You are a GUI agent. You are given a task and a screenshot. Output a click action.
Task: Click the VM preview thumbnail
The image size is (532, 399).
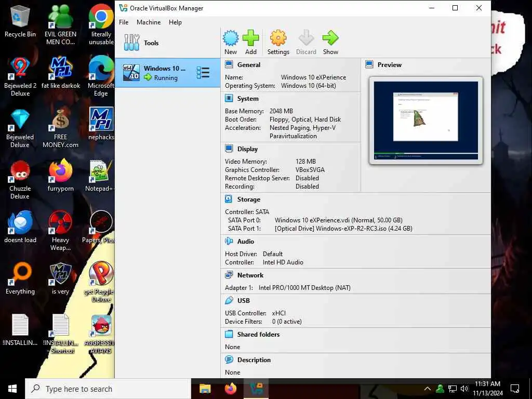(426, 121)
